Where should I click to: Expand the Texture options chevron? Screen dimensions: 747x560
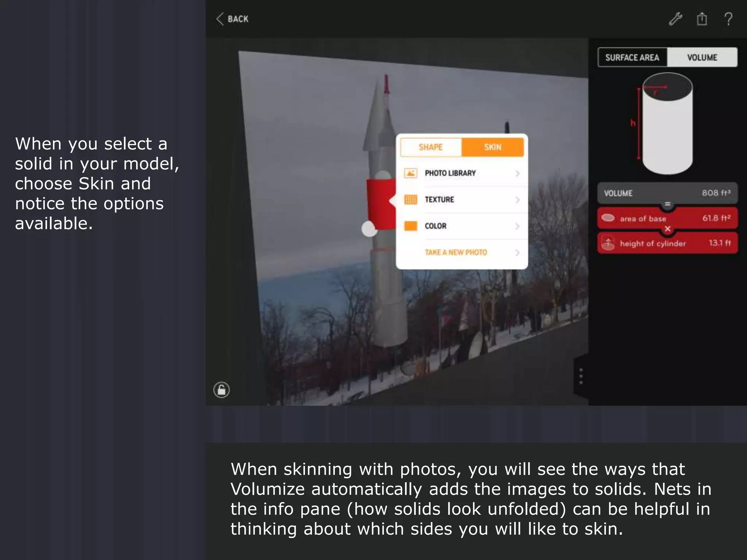[x=517, y=200]
